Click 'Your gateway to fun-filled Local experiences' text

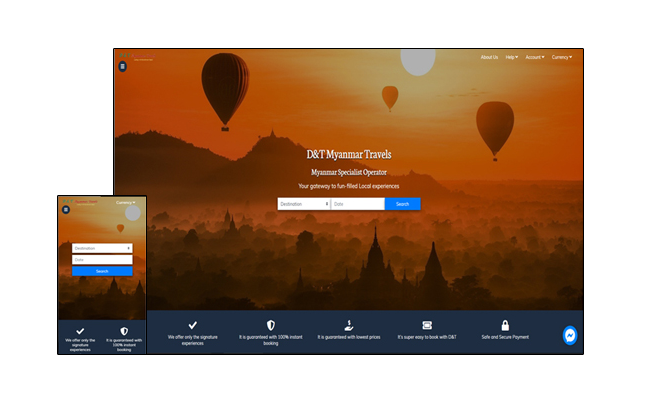pos(349,186)
